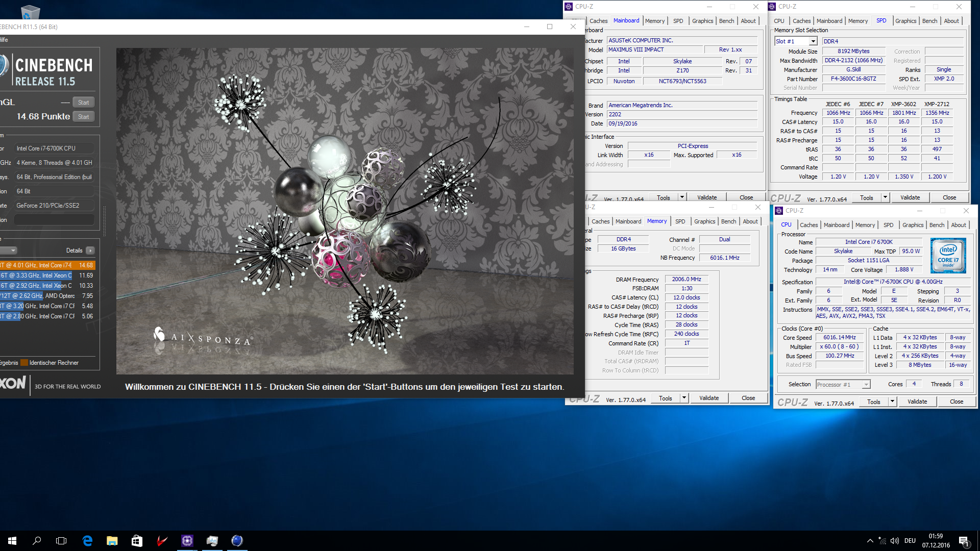Show hidden system tray icons
Viewport: 980px width, 551px height.
point(870,541)
